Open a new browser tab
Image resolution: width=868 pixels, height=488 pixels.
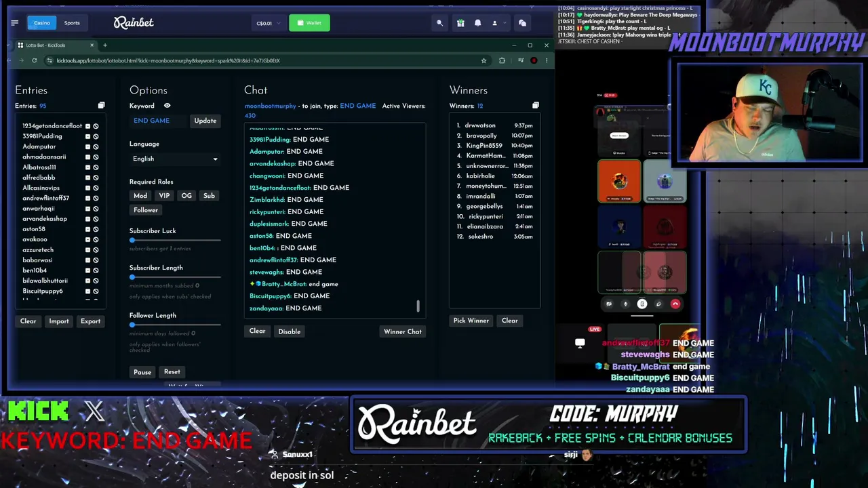pyautogui.click(x=105, y=45)
